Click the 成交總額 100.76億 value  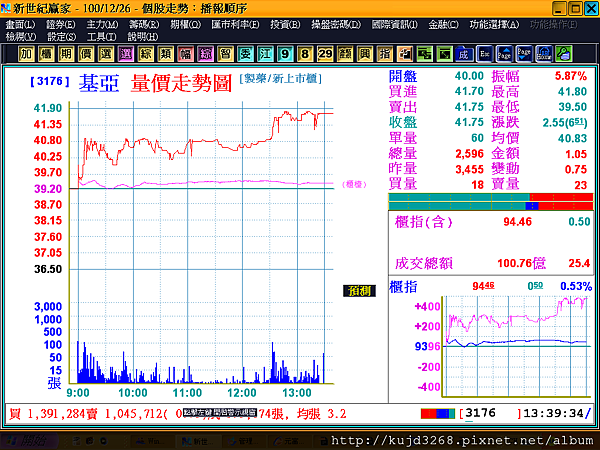[521, 263]
